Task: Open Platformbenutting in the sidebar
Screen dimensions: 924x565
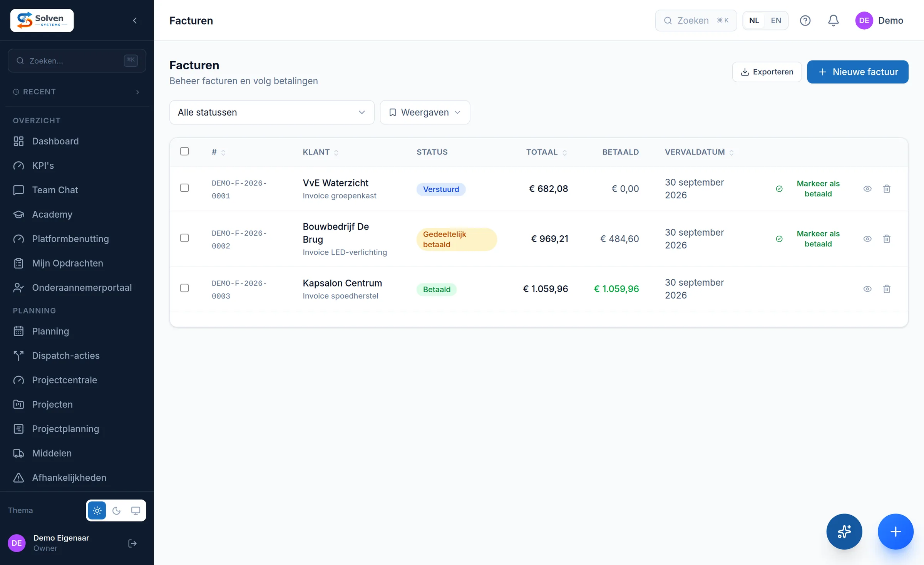Action: pyautogui.click(x=77, y=239)
